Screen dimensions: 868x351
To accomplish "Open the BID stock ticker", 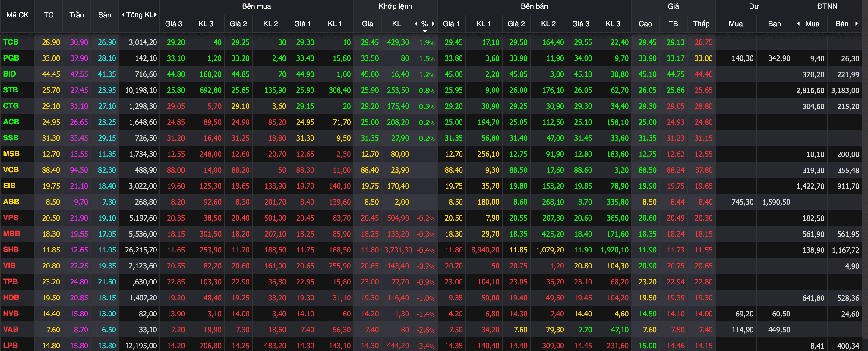I will tap(9, 74).
